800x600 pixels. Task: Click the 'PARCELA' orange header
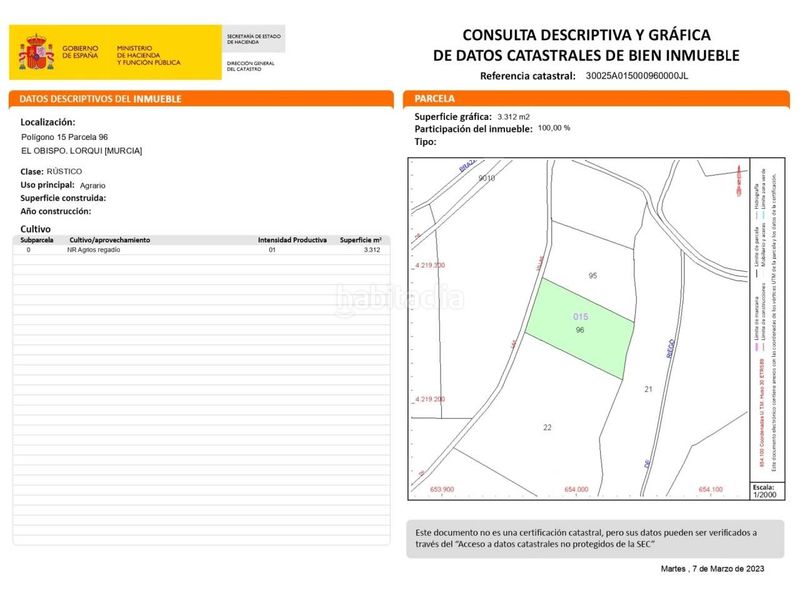(x=596, y=99)
